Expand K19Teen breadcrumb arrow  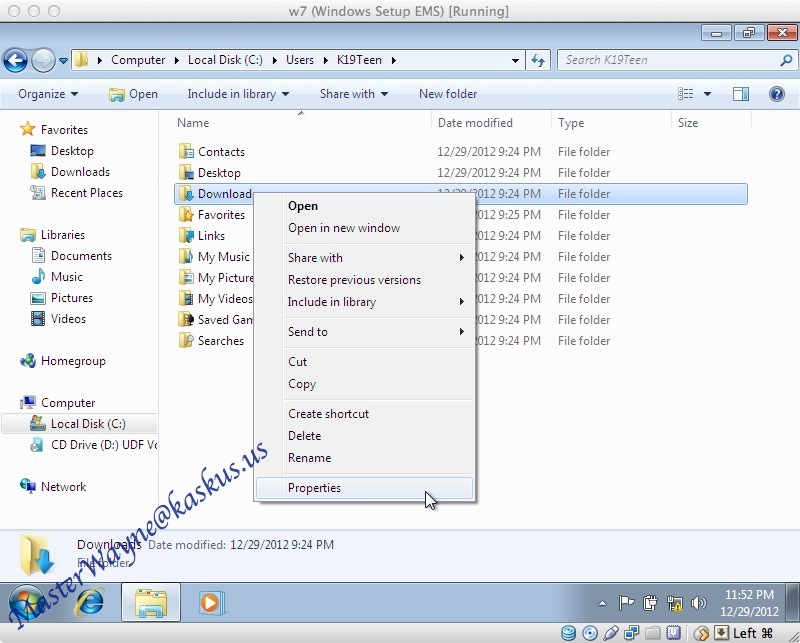[x=394, y=60]
